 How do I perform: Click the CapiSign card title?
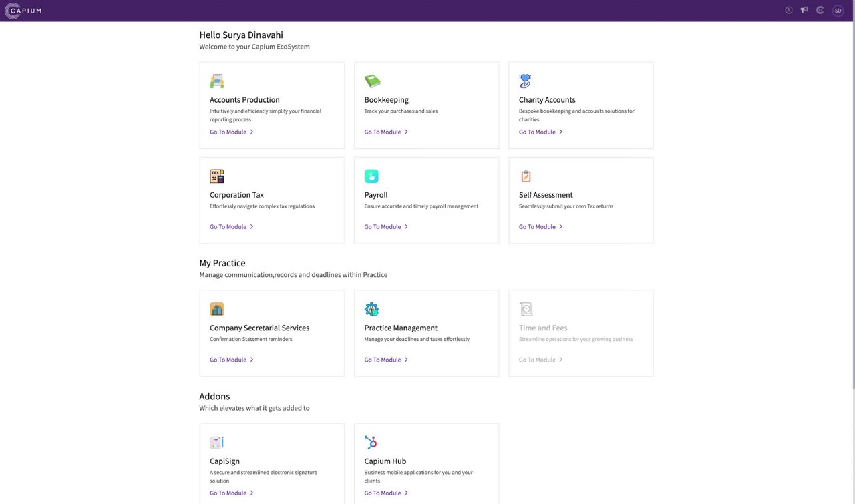[224, 461]
